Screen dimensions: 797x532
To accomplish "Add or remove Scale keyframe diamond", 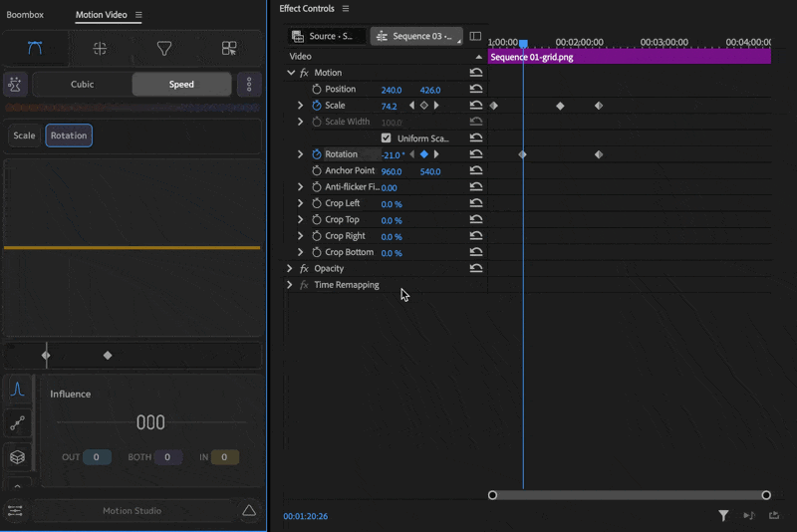I will (423, 106).
